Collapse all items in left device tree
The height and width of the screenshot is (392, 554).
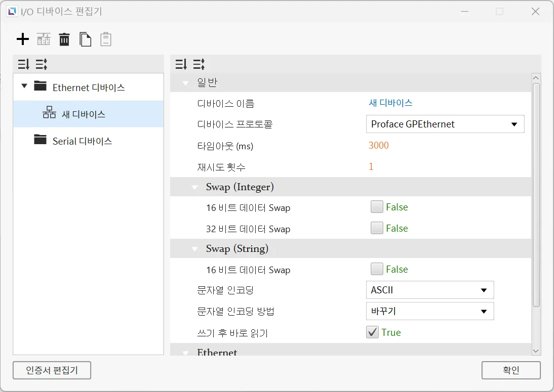coord(41,64)
